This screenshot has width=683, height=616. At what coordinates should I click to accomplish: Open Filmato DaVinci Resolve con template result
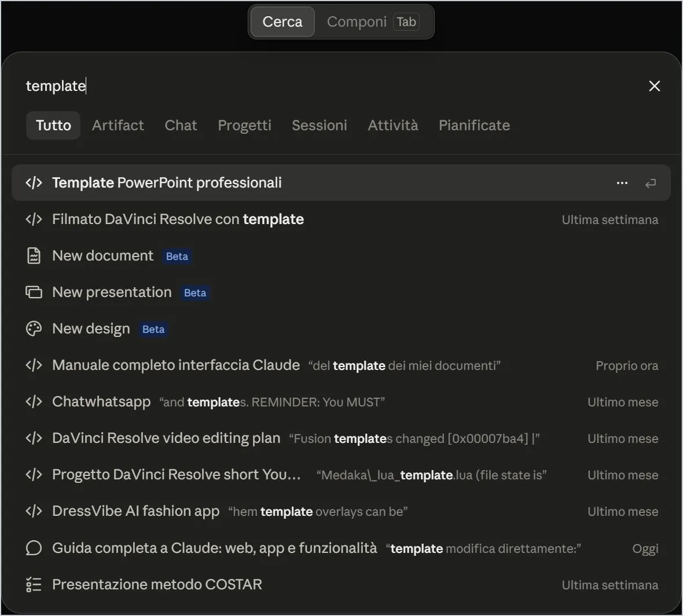coord(341,219)
